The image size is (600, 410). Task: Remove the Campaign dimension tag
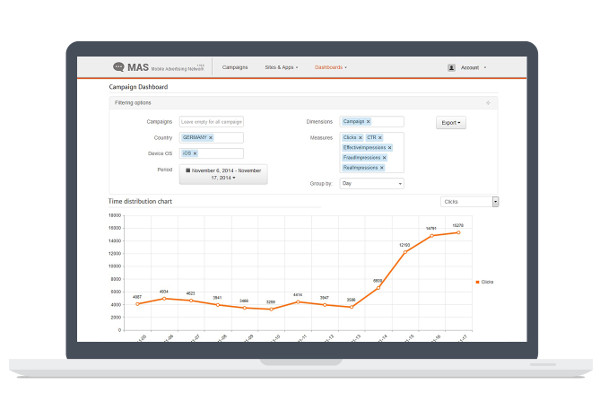pyautogui.click(x=368, y=121)
